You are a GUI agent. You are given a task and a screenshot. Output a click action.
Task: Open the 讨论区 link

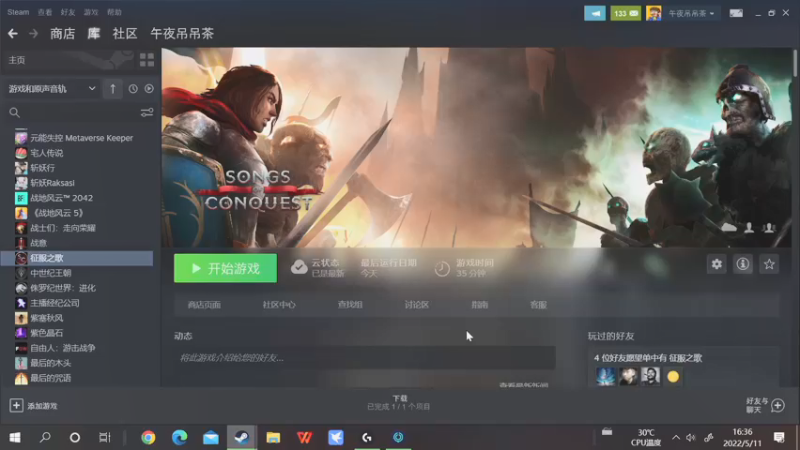pyautogui.click(x=417, y=305)
